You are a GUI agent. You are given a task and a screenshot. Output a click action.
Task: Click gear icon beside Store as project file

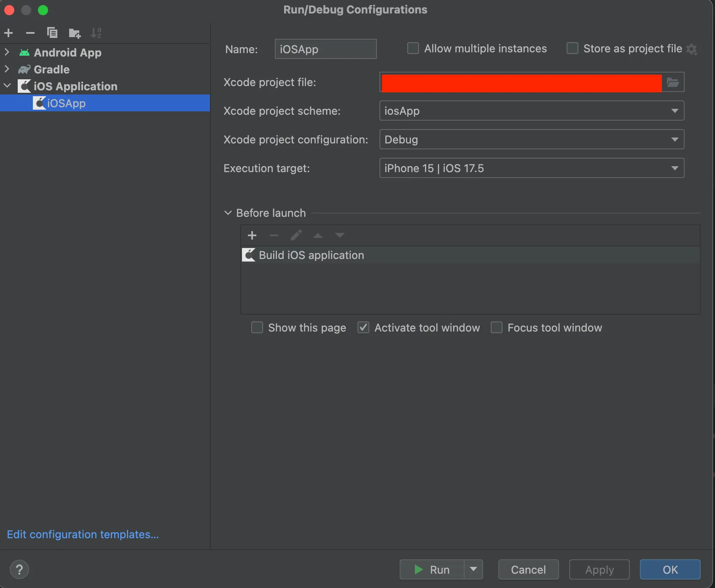692,49
